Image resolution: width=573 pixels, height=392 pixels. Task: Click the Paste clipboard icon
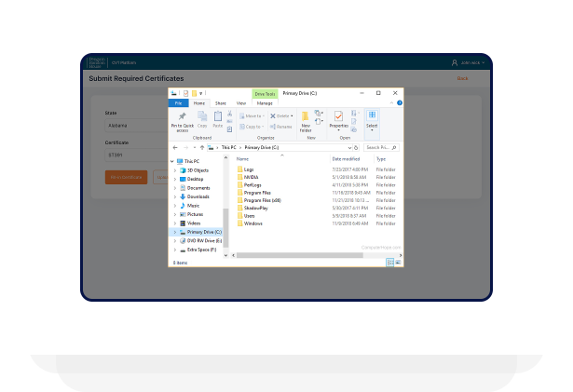(x=218, y=116)
